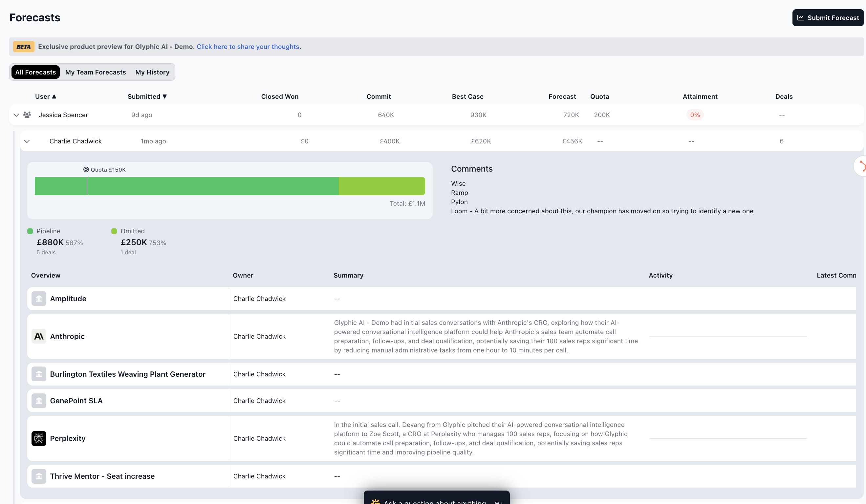866x504 pixels.
Task: Click the Burlington Textiles placeholder icon
Action: (x=39, y=374)
